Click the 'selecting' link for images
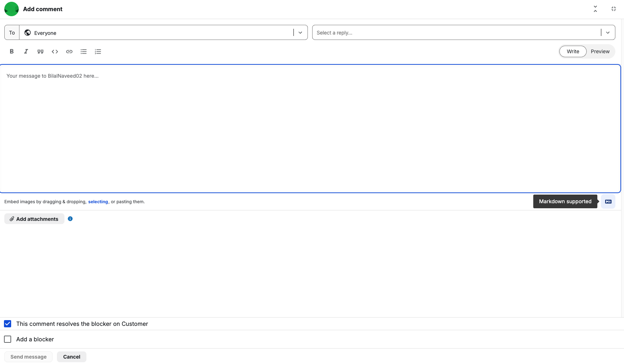Viewport: 624px width, 364px height. click(98, 202)
